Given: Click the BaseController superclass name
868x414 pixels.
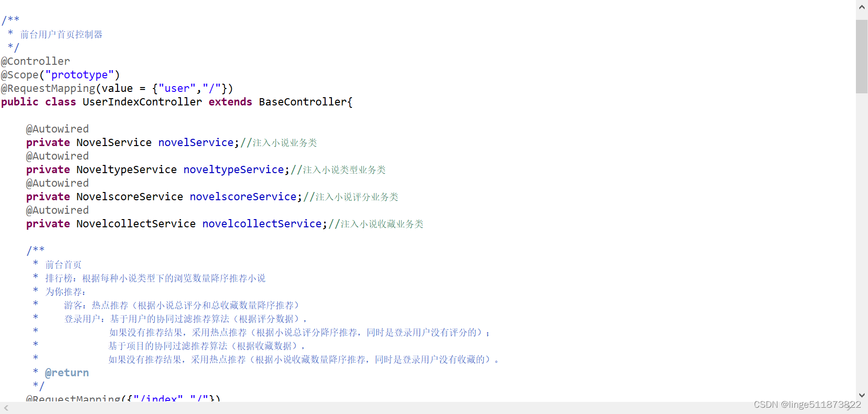Looking at the screenshot, I should coord(303,102).
